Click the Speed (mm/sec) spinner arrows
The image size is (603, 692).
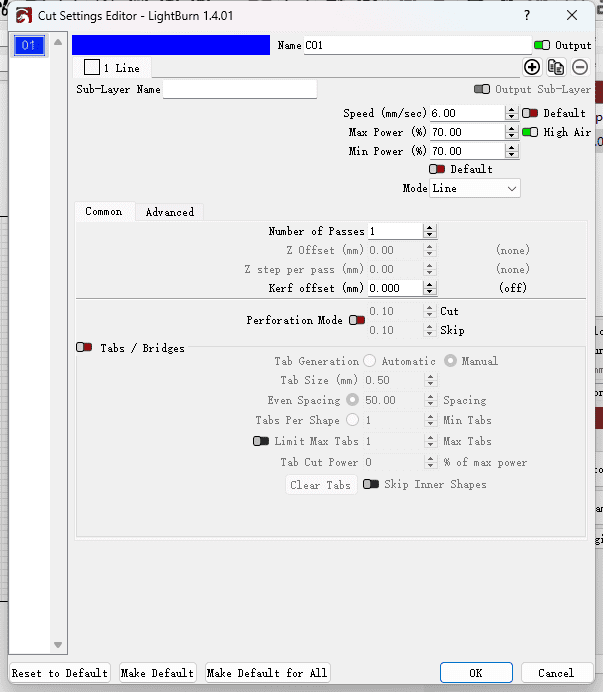(511, 113)
